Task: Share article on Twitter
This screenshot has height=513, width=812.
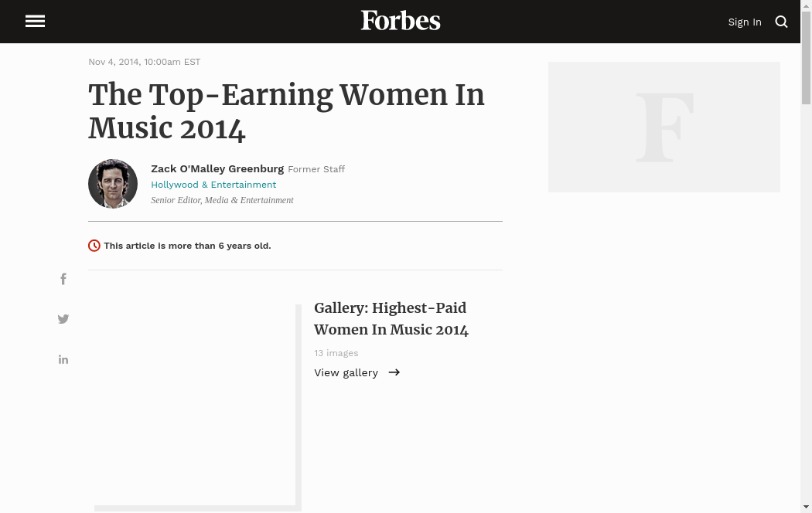Action: [x=63, y=319]
